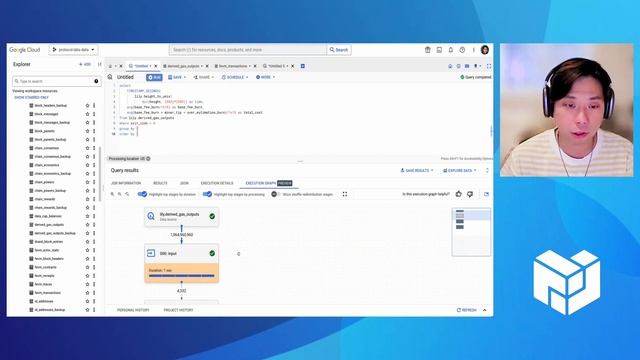Open the Execution Graph tab
The height and width of the screenshot is (360, 640).
tap(269, 183)
